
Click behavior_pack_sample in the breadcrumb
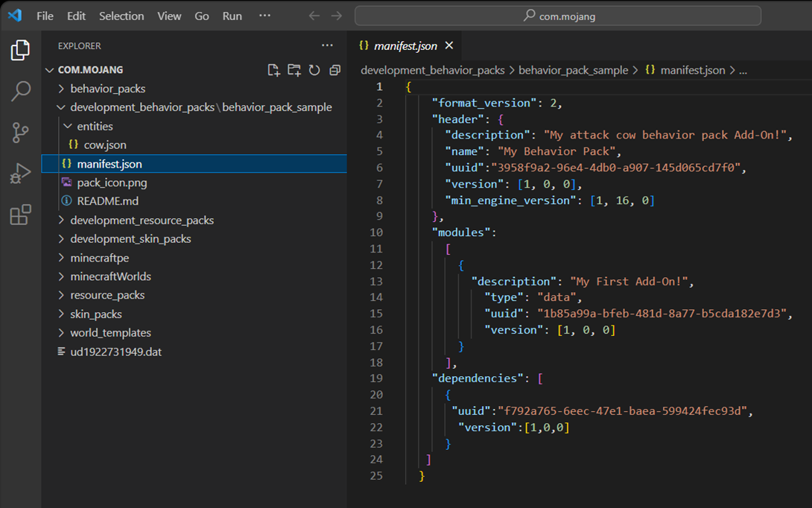574,71
